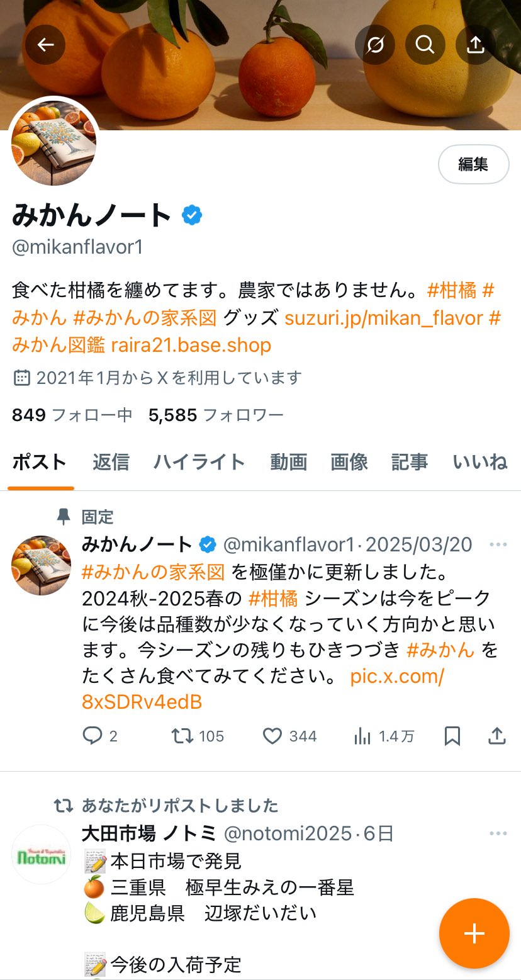Screen dimensions: 521x980
Task: Switch to the 返信 tab
Action: [111, 462]
